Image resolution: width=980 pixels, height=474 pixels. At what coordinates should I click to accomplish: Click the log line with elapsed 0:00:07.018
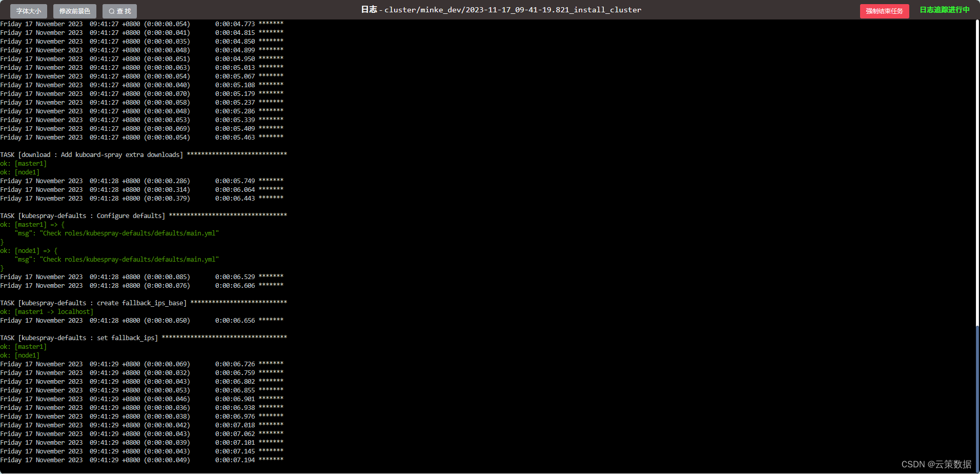tap(142, 425)
